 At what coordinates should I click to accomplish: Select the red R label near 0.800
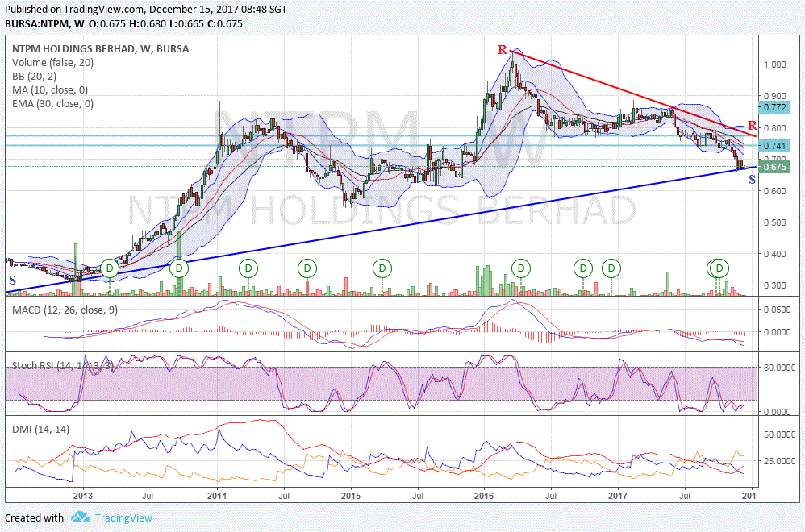tap(752, 126)
